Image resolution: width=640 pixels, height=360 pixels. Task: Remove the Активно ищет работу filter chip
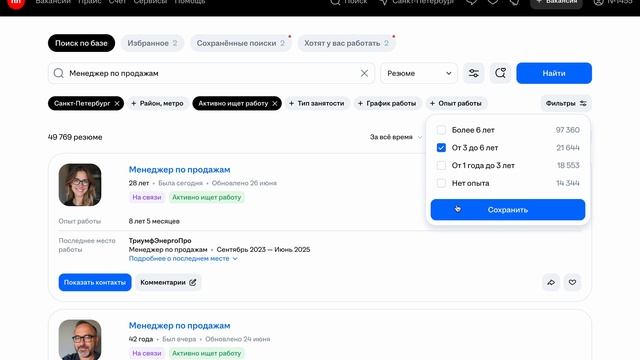[x=275, y=104]
